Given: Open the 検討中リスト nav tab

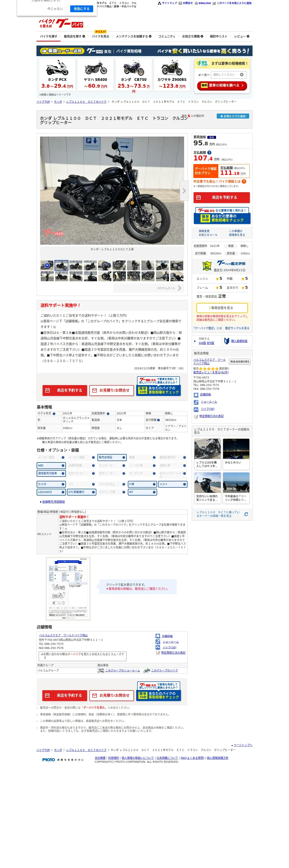Looking at the screenshot, I should [218, 36].
